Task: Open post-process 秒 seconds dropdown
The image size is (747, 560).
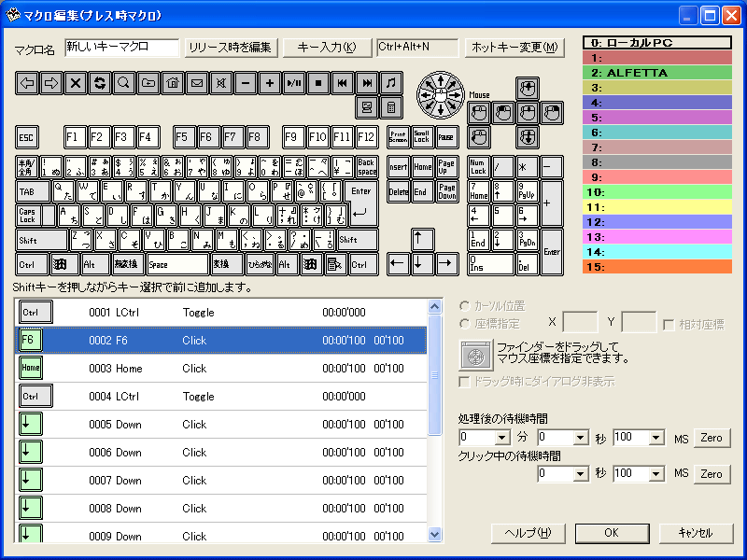Action: tap(580, 438)
